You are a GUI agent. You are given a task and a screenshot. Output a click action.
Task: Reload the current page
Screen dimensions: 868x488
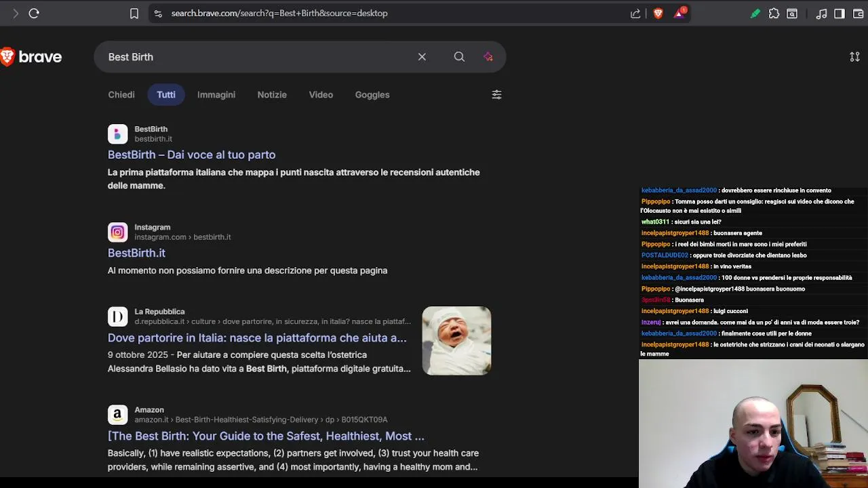[34, 13]
